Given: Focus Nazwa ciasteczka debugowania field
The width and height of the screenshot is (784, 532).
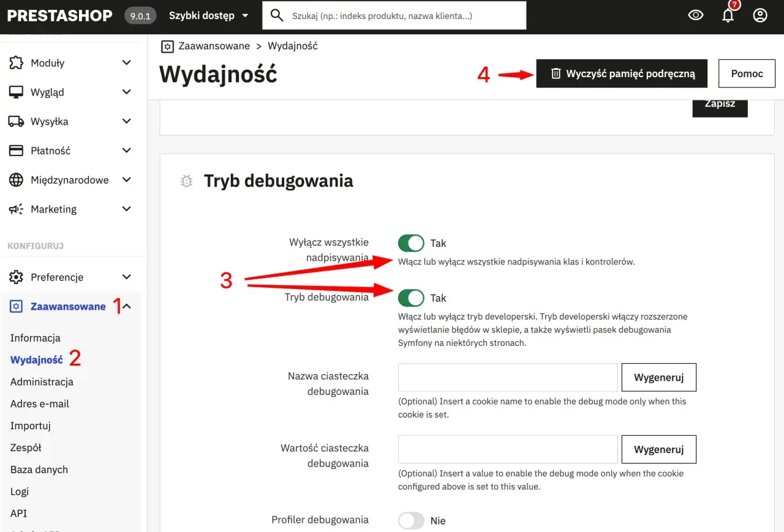Looking at the screenshot, I should coord(508,377).
